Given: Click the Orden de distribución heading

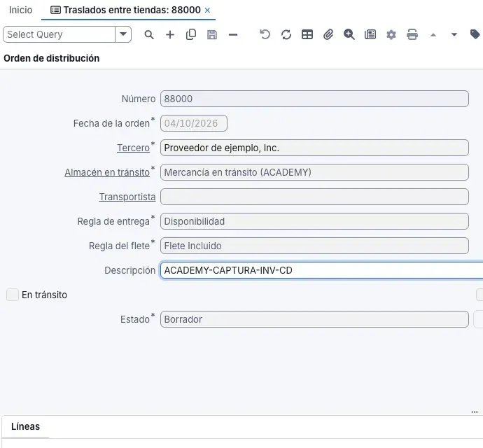Looking at the screenshot, I should (51, 58).
